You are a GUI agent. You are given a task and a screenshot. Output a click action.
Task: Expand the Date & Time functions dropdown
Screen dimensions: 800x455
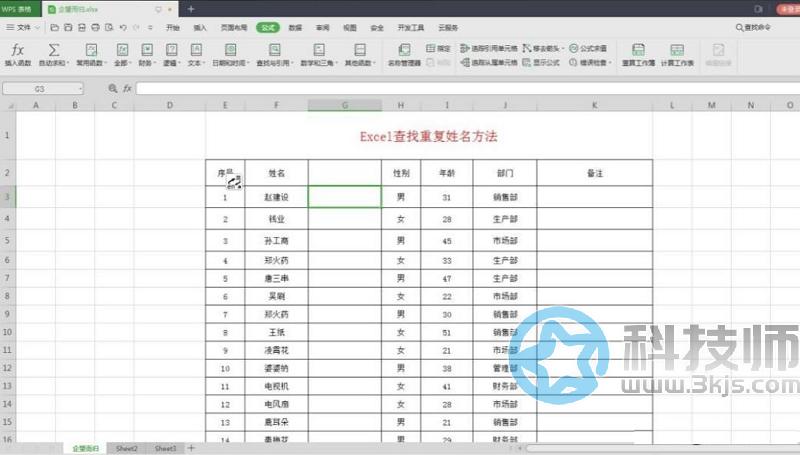coord(231,55)
